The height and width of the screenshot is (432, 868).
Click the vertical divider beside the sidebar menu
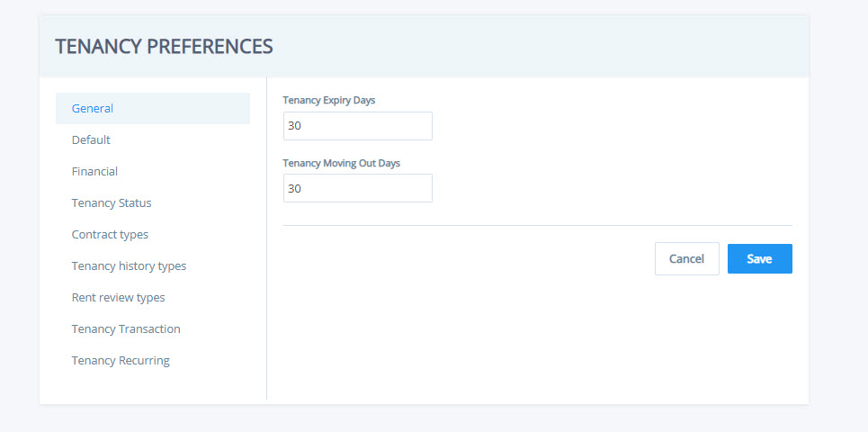267,238
